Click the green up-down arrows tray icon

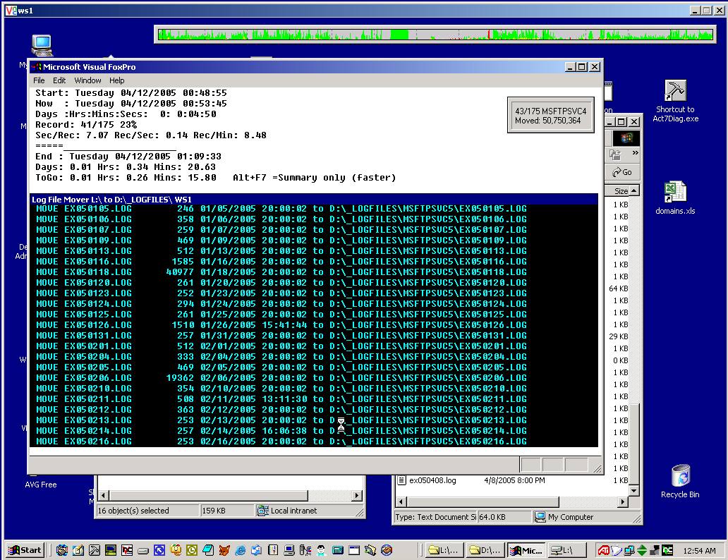[642, 550]
